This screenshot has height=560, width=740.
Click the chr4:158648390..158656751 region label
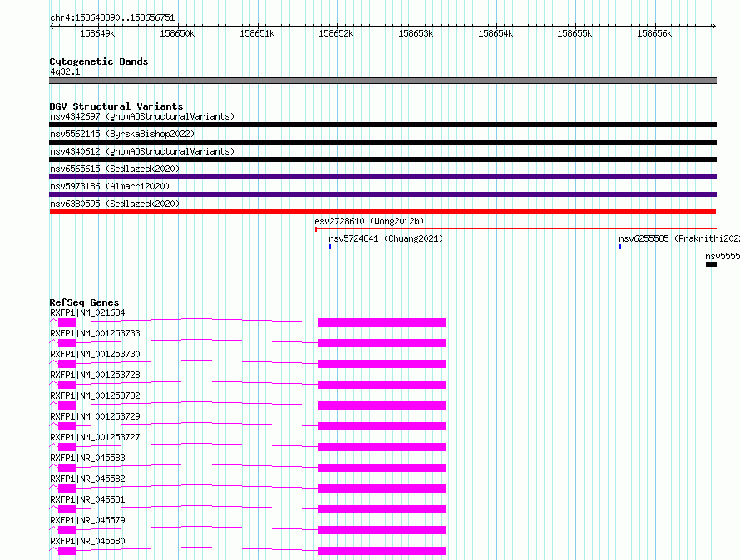click(112, 17)
